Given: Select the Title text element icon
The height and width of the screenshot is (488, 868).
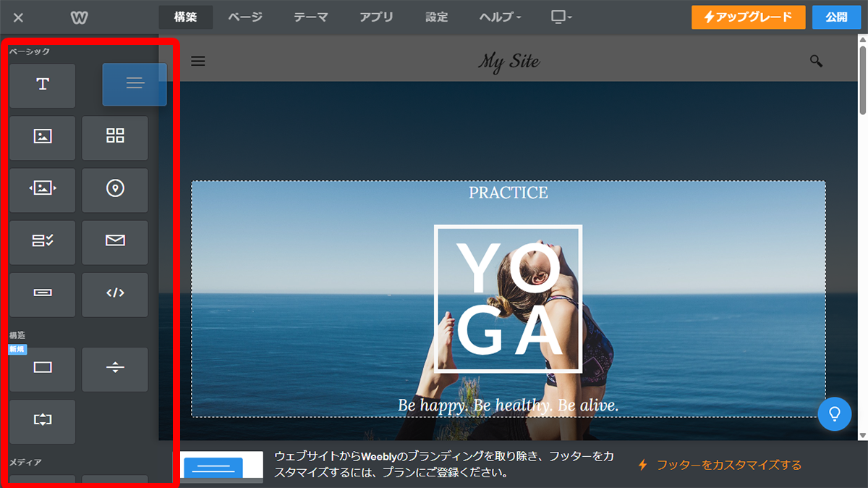Looking at the screenshot, I should (43, 85).
